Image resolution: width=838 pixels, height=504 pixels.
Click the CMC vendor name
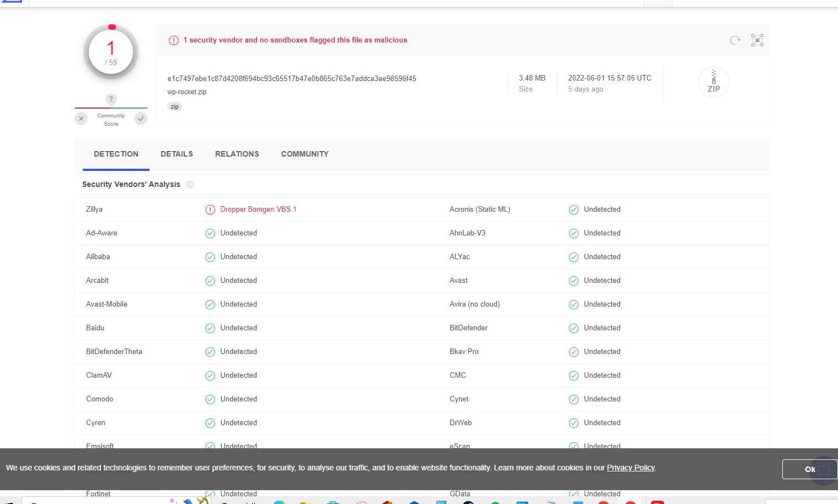coord(458,376)
